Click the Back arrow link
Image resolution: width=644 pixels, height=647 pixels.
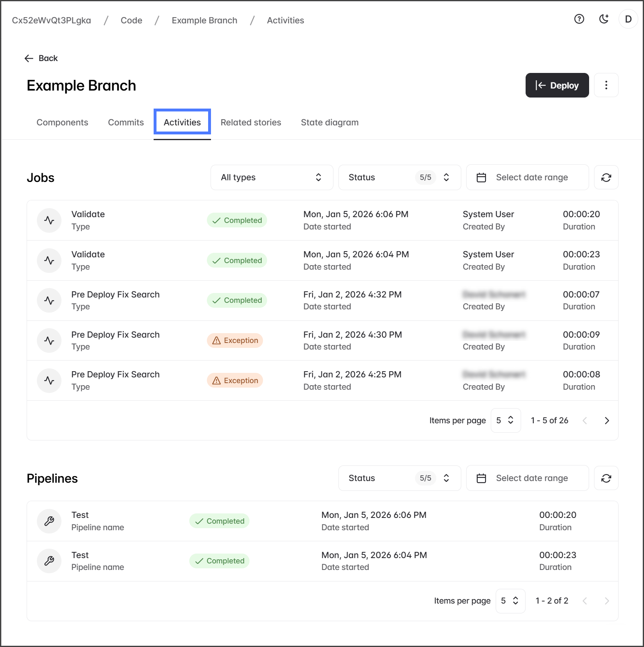41,58
